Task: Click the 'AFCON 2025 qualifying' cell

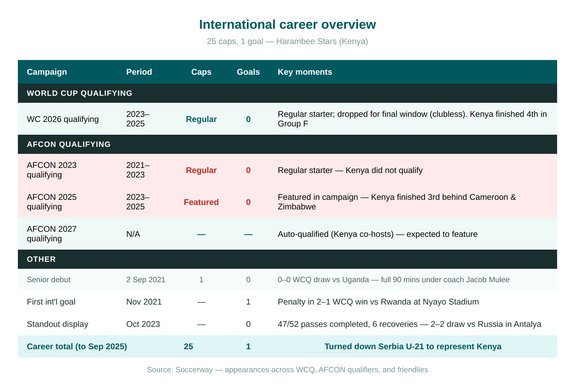Action: pos(52,202)
